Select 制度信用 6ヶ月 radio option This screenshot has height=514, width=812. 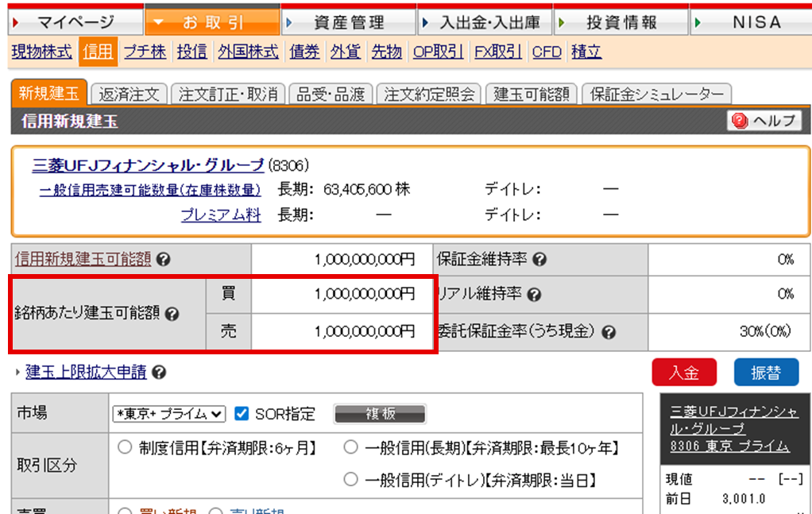tap(125, 447)
